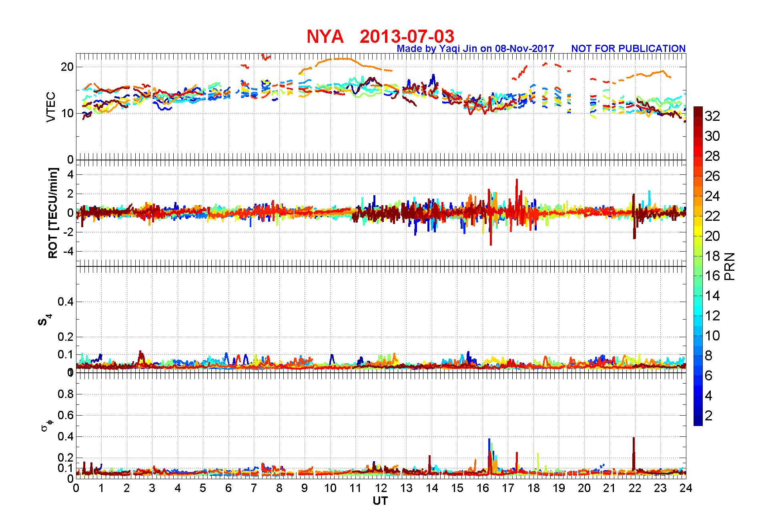Click the sigma phi axis label

click(46, 425)
